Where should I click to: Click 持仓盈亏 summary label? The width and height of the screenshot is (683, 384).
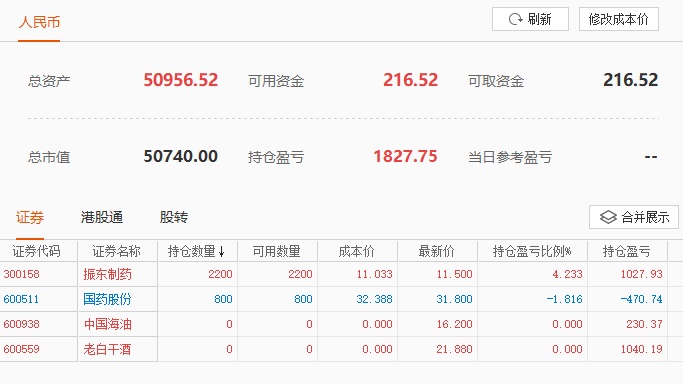276,157
